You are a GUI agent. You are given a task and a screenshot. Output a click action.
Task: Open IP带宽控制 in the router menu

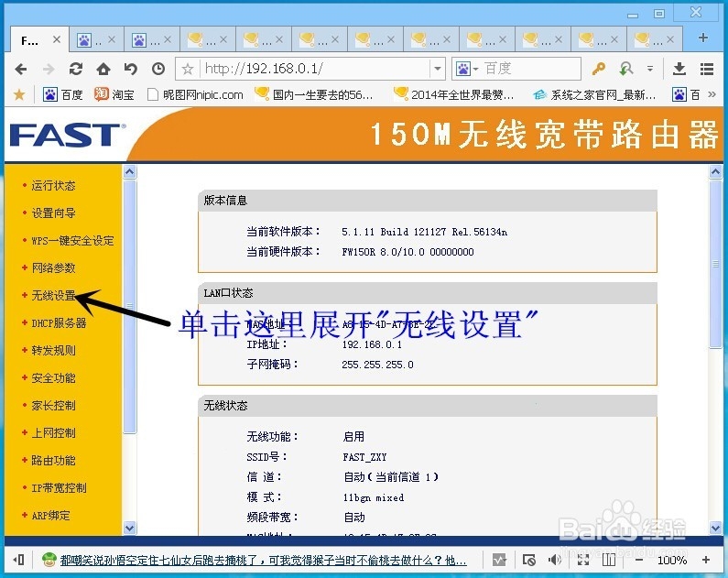point(59,488)
